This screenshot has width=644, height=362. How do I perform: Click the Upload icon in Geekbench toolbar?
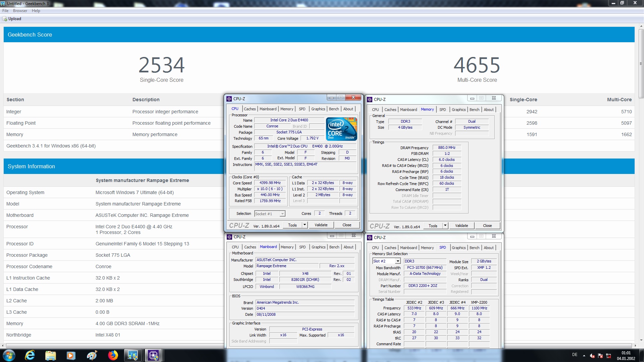point(5,19)
